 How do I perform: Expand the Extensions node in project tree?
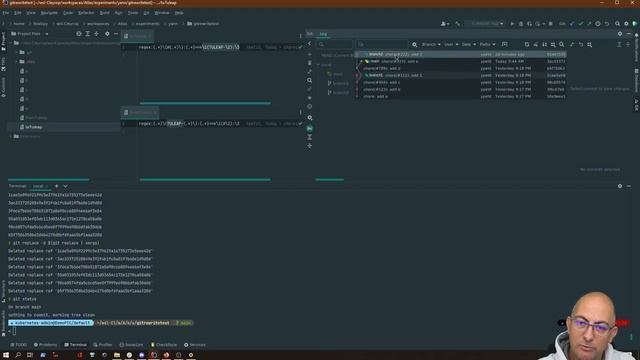pyautogui.click(x=11, y=136)
